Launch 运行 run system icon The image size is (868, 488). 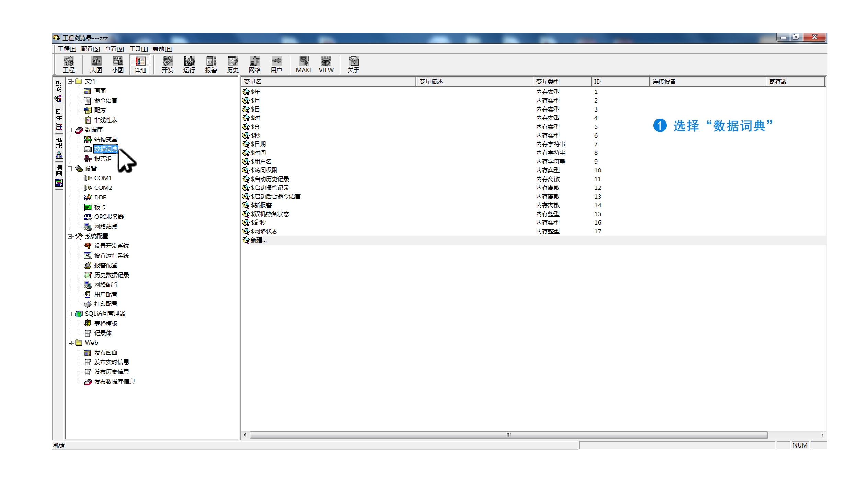click(189, 65)
